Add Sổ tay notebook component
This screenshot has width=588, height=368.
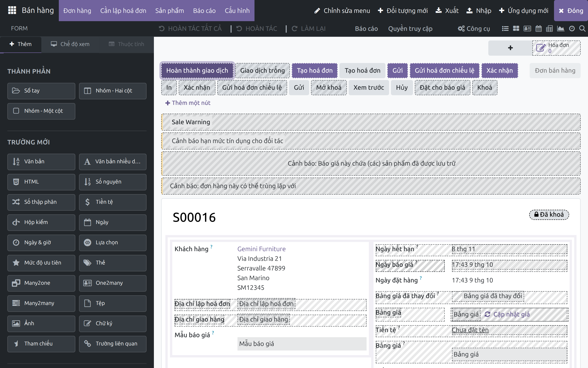(41, 91)
